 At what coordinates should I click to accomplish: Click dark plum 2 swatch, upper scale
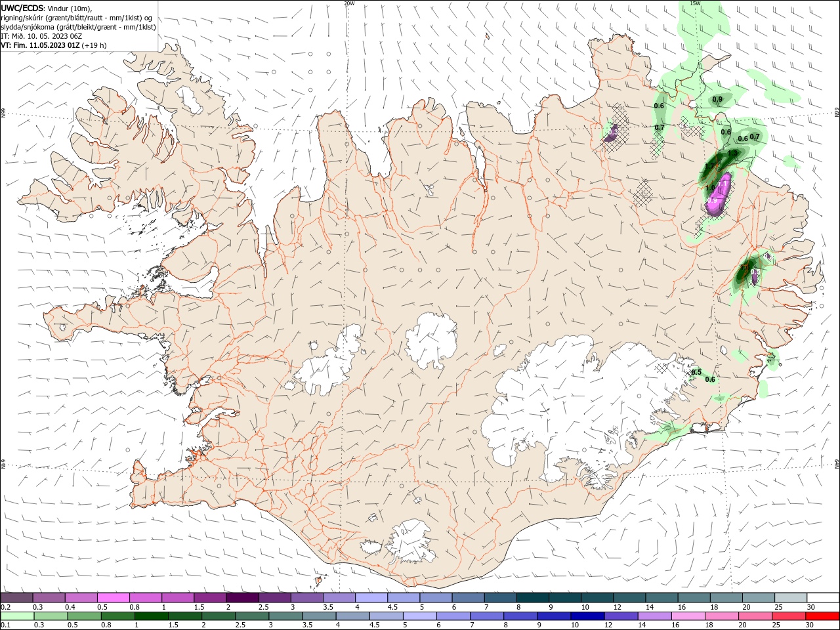pyautogui.click(x=241, y=598)
